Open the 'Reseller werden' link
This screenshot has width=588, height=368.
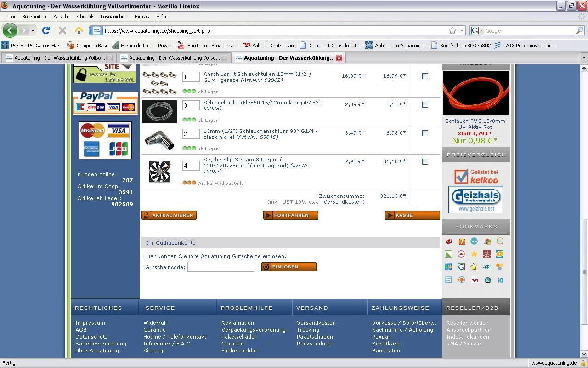(468, 323)
